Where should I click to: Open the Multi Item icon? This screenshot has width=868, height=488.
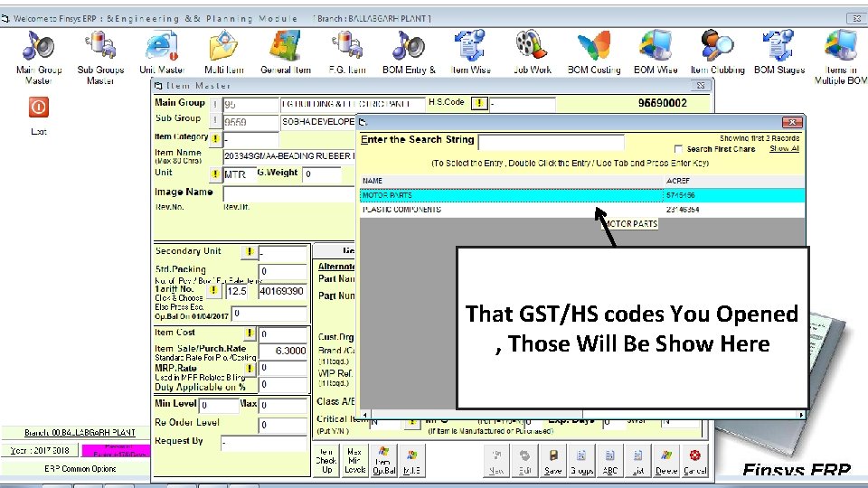click(223, 46)
